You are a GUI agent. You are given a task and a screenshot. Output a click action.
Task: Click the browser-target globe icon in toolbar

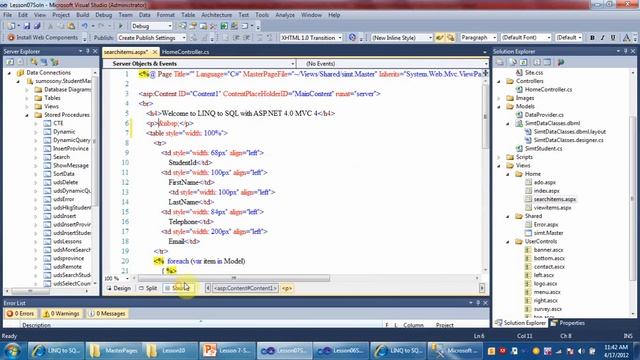[x=352, y=38]
